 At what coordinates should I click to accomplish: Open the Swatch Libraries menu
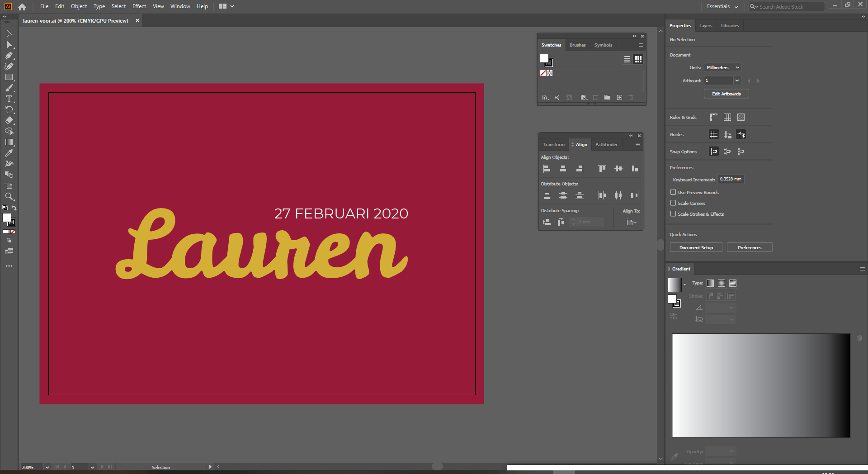point(545,97)
